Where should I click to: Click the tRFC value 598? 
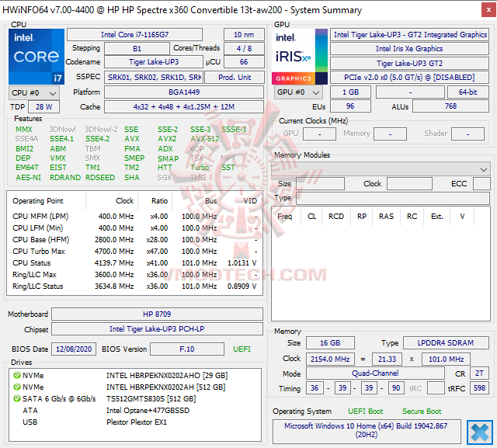pyautogui.click(x=480, y=387)
